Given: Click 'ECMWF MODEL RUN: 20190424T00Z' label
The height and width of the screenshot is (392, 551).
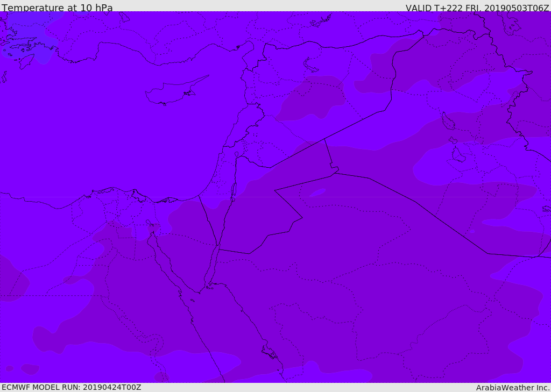Looking at the screenshot, I should 72,387.
